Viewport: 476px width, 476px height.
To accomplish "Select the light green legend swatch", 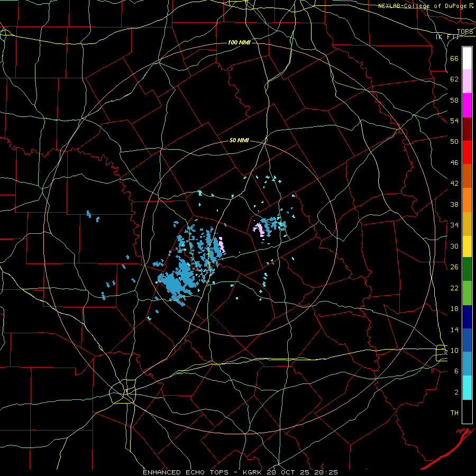I will 467,293.
